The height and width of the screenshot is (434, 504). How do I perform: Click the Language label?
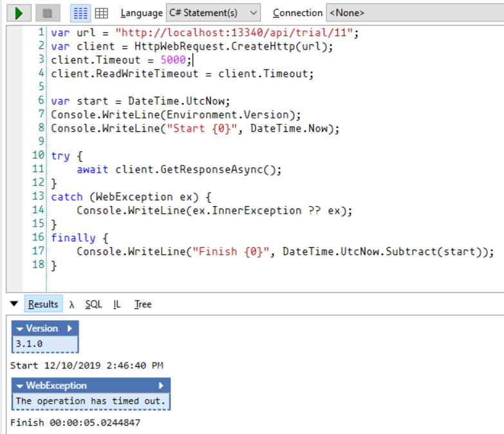(142, 13)
